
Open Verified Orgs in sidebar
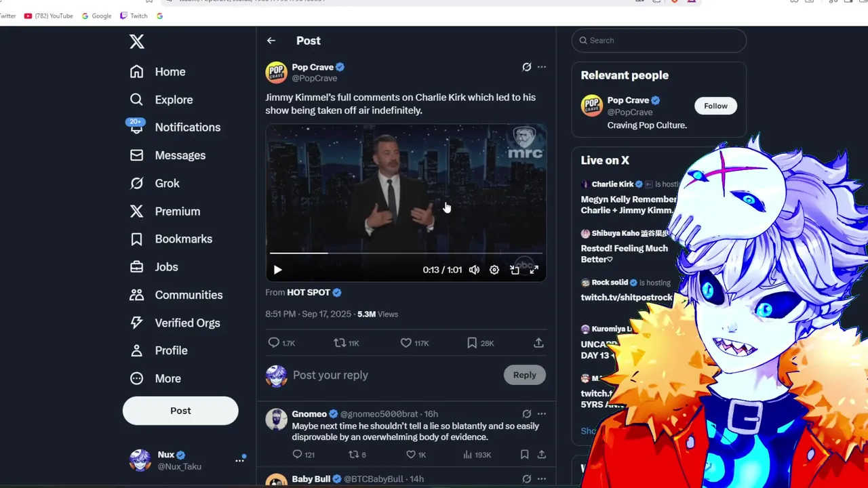click(174, 323)
